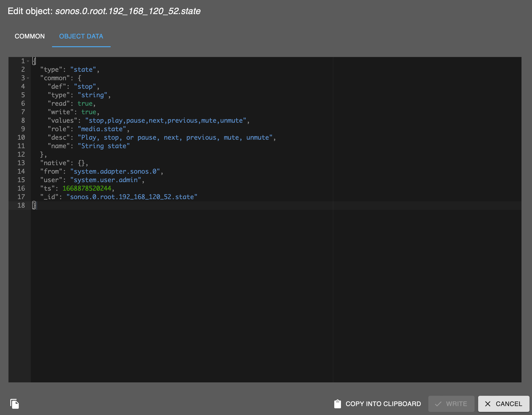Click the closing brace on line 18
The image size is (532, 415).
click(x=34, y=205)
